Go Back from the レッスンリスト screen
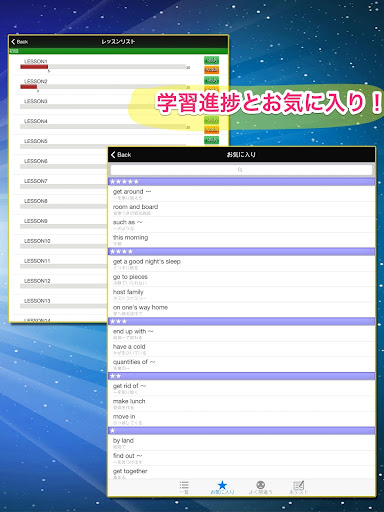This screenshot has height=512, width=384. [20, 42]
